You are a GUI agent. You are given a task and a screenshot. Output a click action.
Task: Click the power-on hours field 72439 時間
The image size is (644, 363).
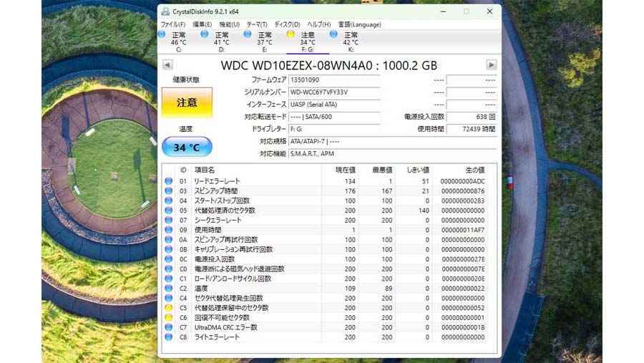click(472, 129)
